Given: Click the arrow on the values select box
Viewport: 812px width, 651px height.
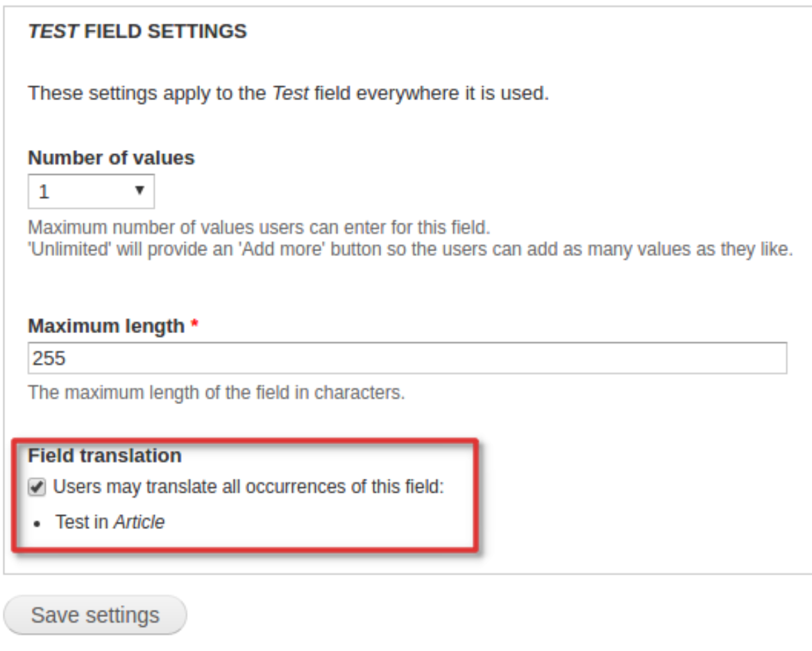Looking at the screenshot, I should (x=139, y=190).
